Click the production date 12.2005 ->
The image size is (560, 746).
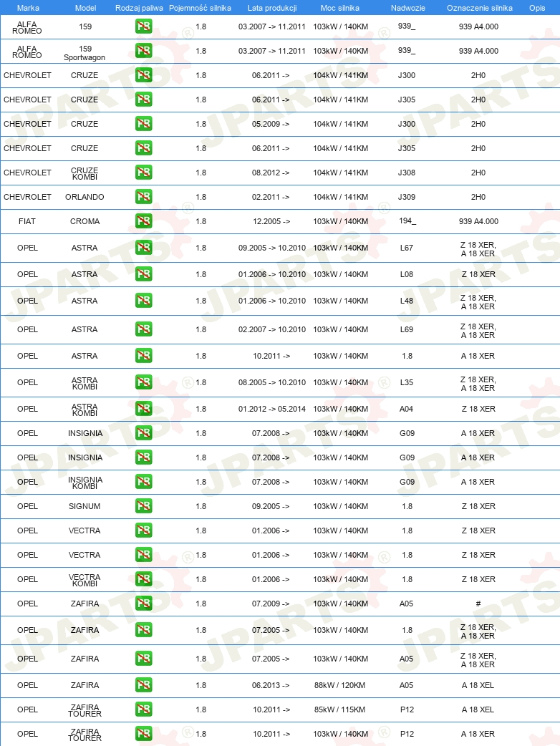[x=271, y=221]
